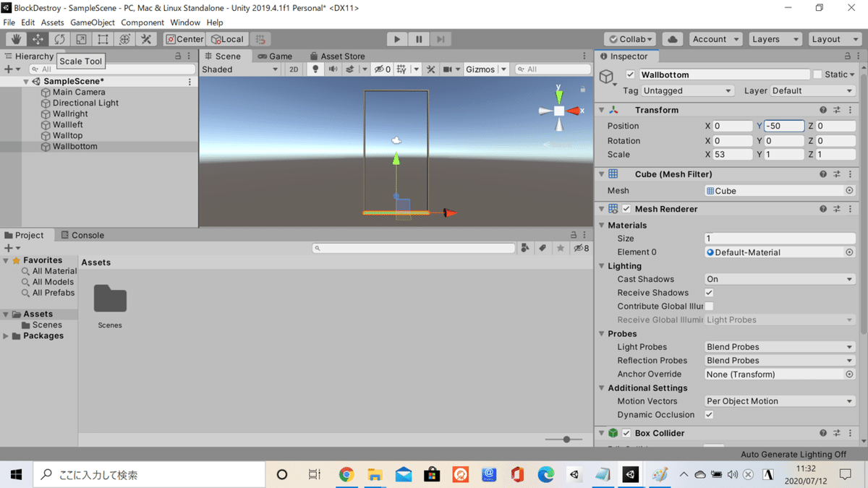Toggle the grid snapping icon in toolbar
868x488 pixels.
[x=260, y=39]
